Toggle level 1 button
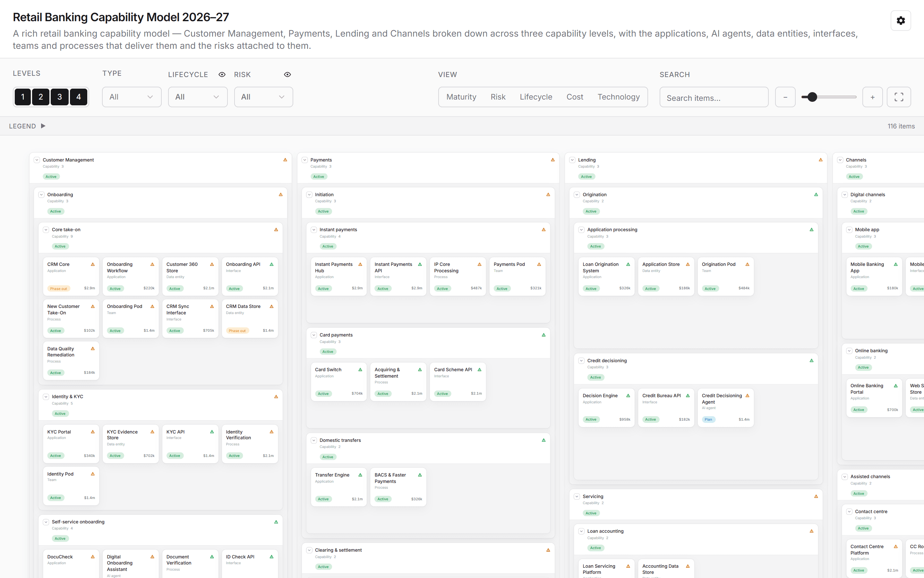This screenshot has width=924, height=578. (x=22, y=97)
